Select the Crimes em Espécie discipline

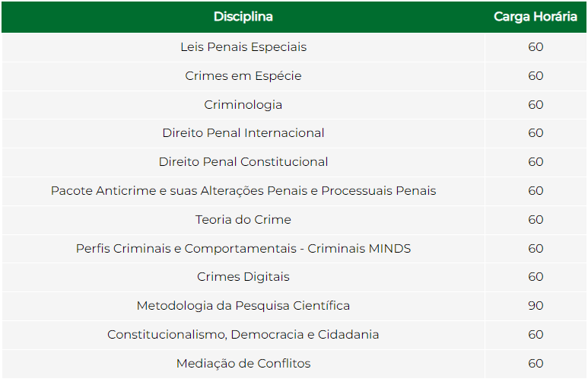click(x=243, y=76)
